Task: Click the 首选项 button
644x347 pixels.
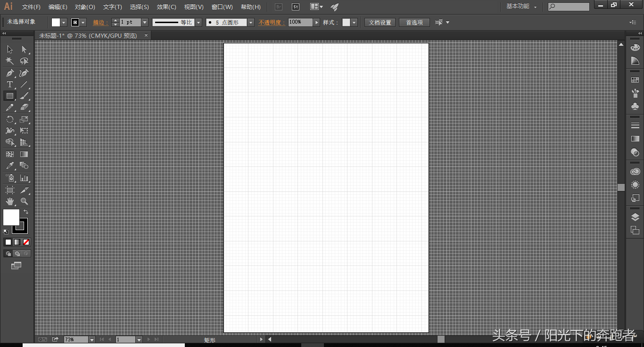Action: 414,23
